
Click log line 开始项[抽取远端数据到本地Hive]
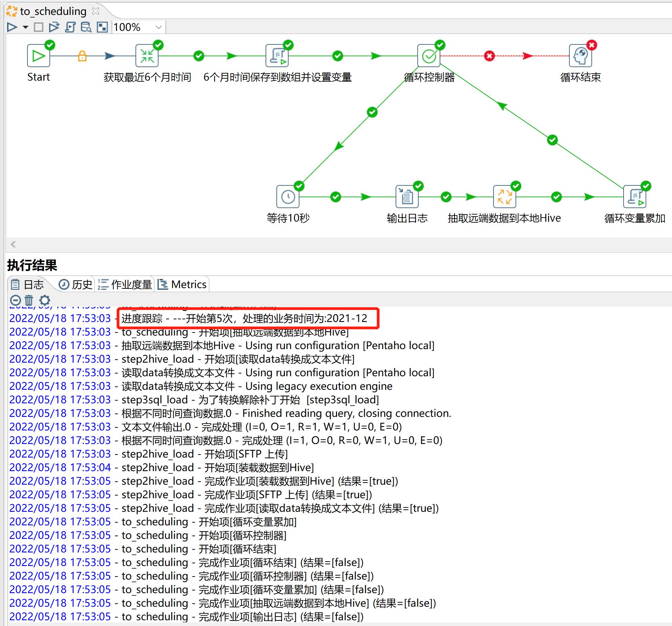click(x=179, y=332)
